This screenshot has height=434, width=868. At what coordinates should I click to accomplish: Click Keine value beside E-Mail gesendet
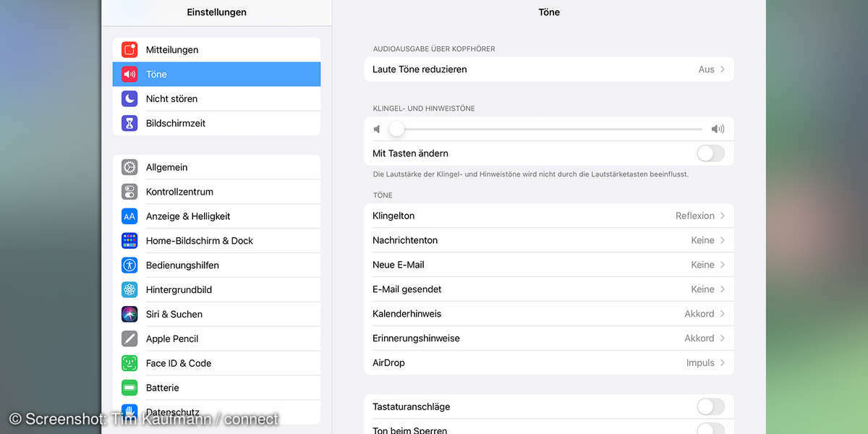point(703,289)
